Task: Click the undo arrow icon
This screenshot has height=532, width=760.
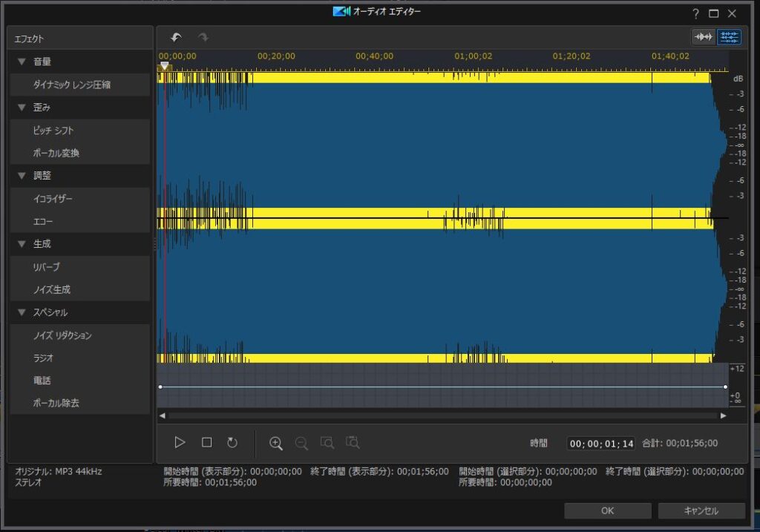Action: tap(177, 37)
